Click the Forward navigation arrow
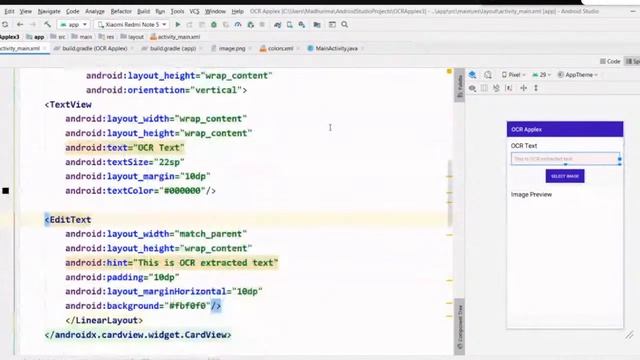Image resolution: width=640 pixels, height=360 pixels. (x=33, y=24)
